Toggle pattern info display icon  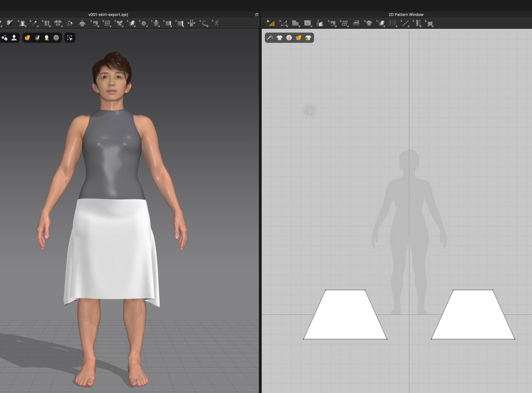click(x=289, y=38)
